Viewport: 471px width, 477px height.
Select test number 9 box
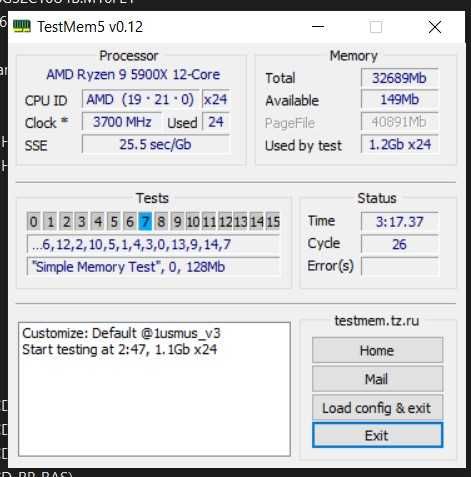click(177, 221)
